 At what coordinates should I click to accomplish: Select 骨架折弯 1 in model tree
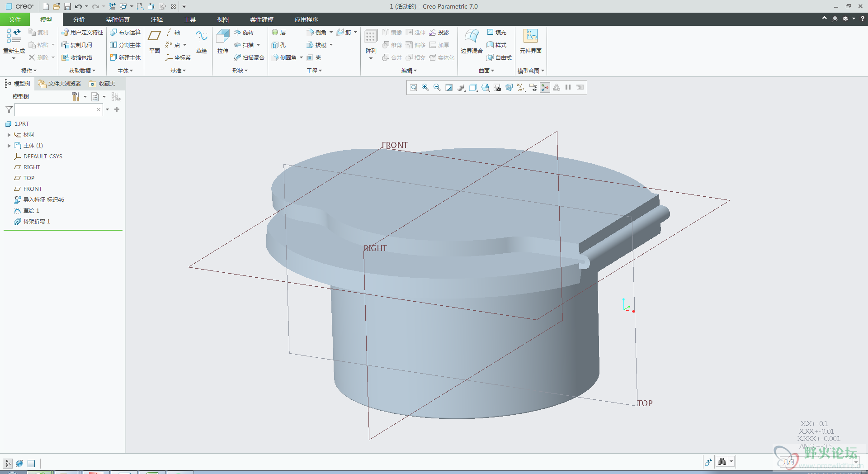(37, 221)
